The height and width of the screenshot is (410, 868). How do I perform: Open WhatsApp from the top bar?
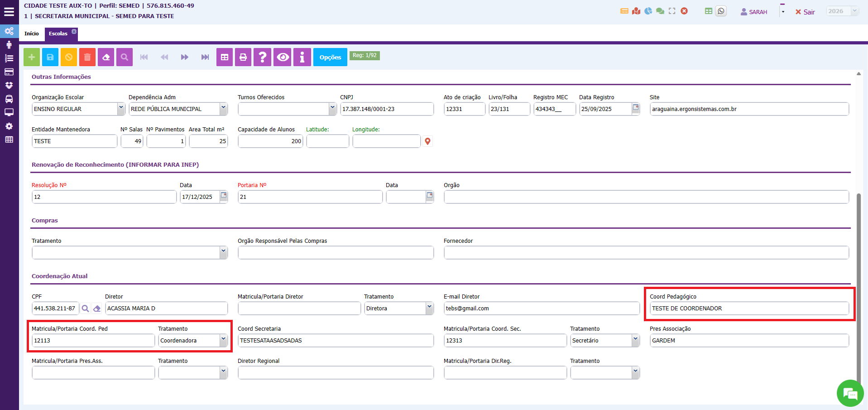coord(721,11)
